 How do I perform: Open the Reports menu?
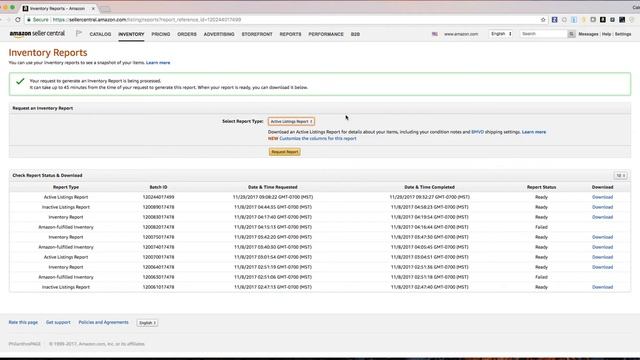(x=290, y=34)
